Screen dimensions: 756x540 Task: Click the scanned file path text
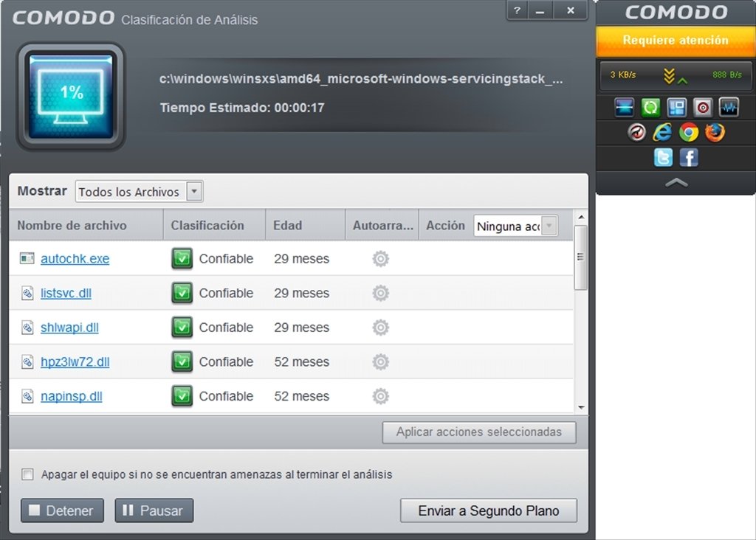(x=360, y=79)
